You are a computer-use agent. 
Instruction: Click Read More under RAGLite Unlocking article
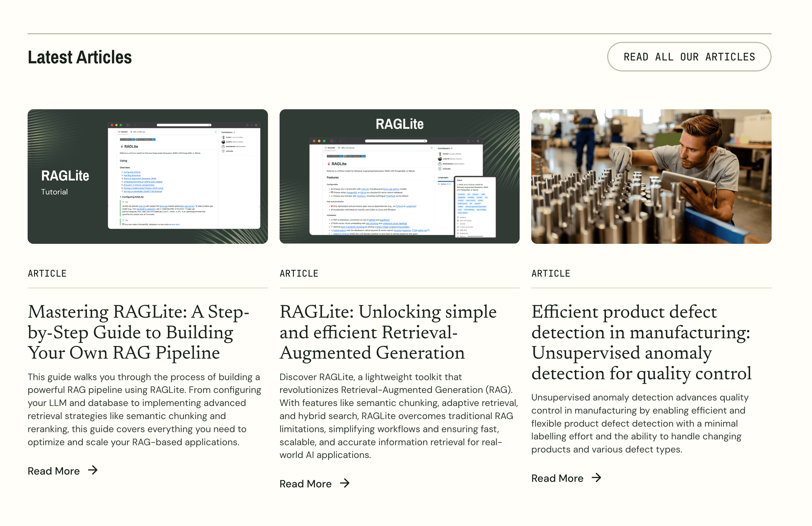pos(305,484)
